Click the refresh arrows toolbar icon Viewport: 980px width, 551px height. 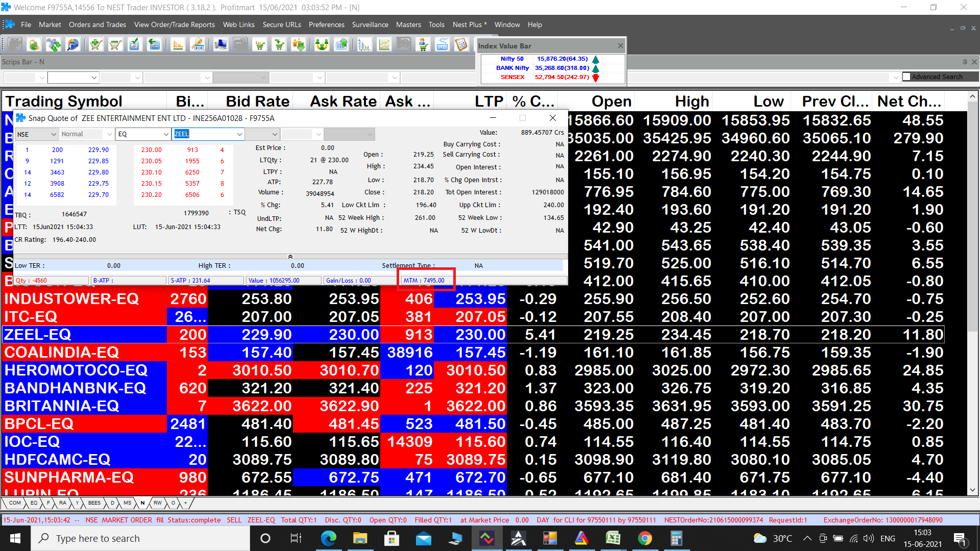tap(54, 45)
